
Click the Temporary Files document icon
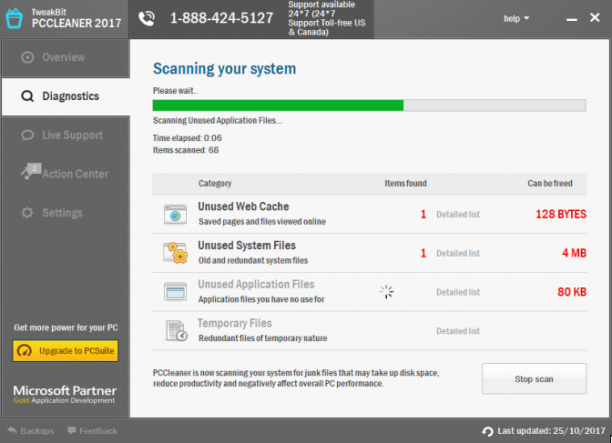pyautogui.click(x=176, y=331)
